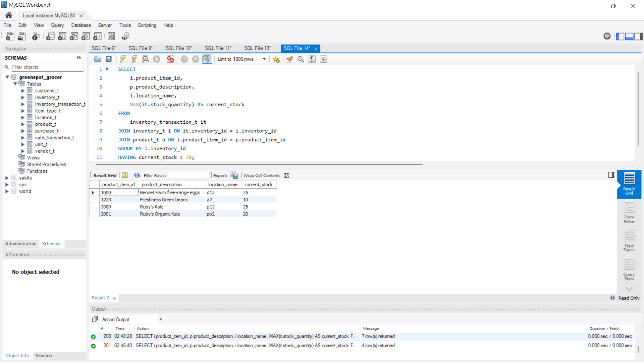Run Explain on current statement

click(x=145, y=59)
